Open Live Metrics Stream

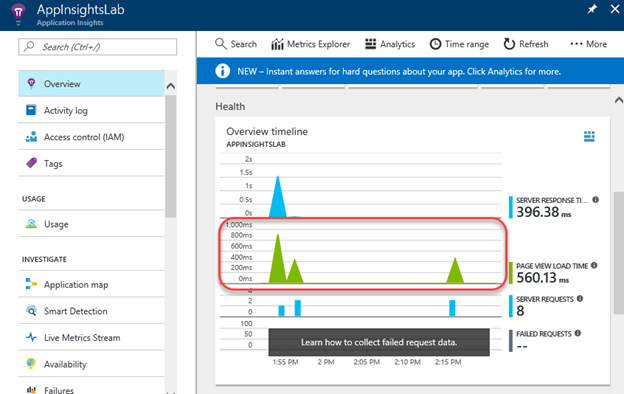pos(92,337)
